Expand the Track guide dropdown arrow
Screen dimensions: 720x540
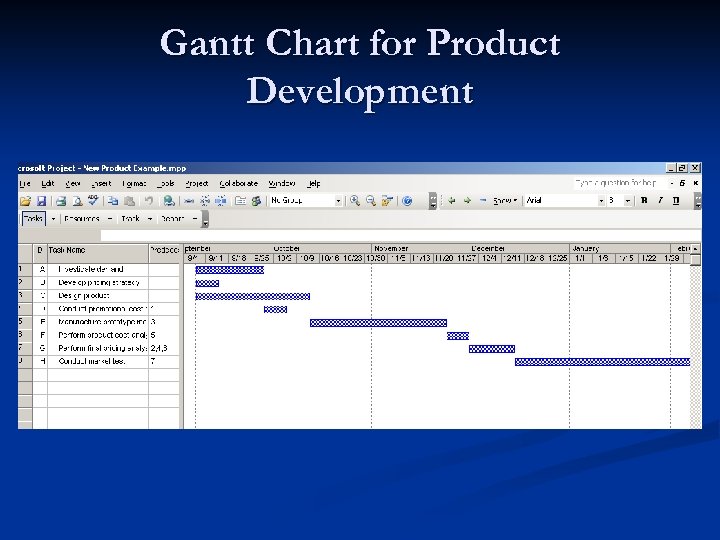150,219
